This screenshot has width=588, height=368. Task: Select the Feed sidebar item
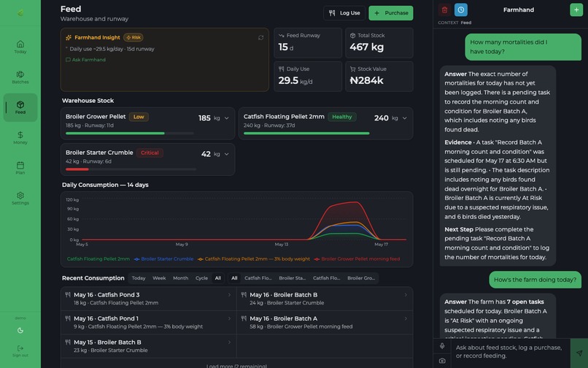tap(20, 107)
